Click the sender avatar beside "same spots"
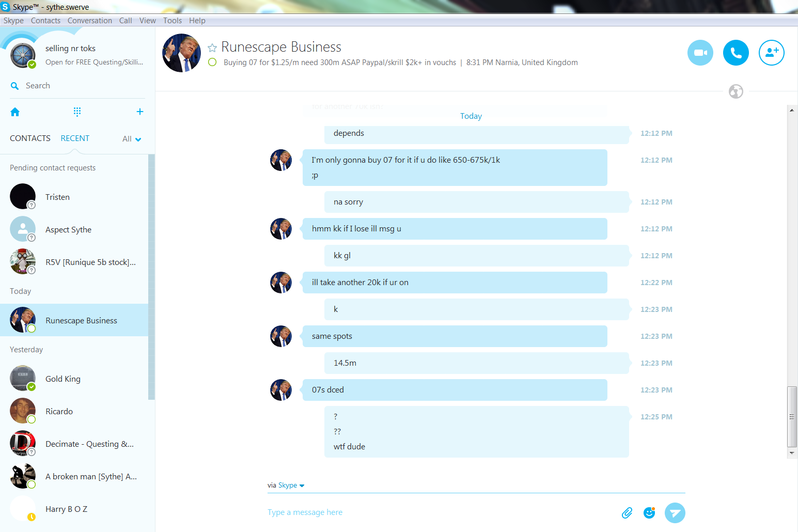 tap(281, 336)
